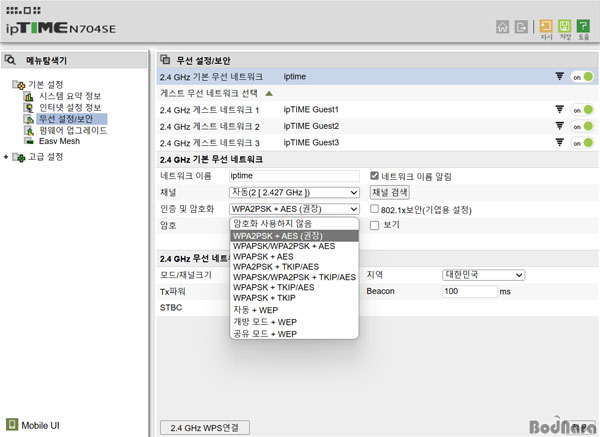Click the Mobile UI phone icon
This screenshot has height=437, width=600.
(12, 424)
